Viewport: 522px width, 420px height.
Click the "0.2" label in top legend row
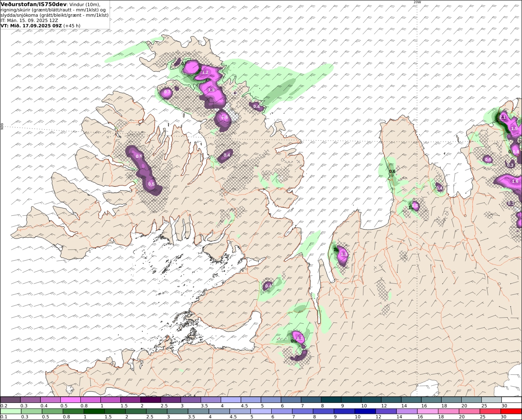tap(4, 406)
